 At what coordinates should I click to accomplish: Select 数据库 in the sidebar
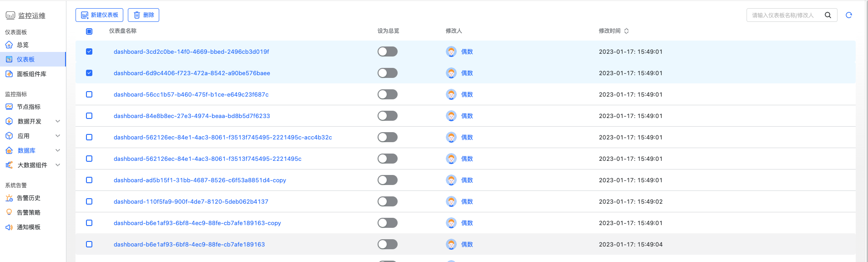26,150
